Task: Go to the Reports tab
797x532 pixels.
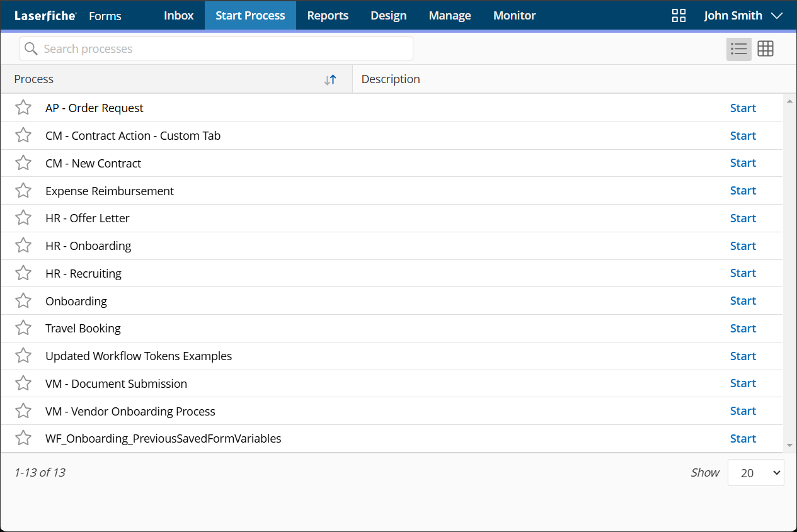Action: coord(328,16)
